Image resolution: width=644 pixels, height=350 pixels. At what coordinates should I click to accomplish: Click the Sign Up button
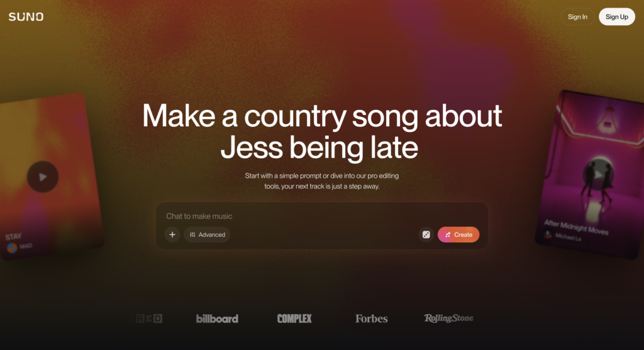point(616,17)
